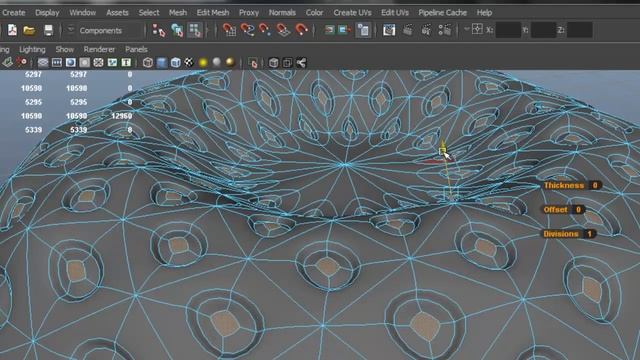640x360 pixels.
Task: Click the Y coordinate input field
Action: (543, 30)
